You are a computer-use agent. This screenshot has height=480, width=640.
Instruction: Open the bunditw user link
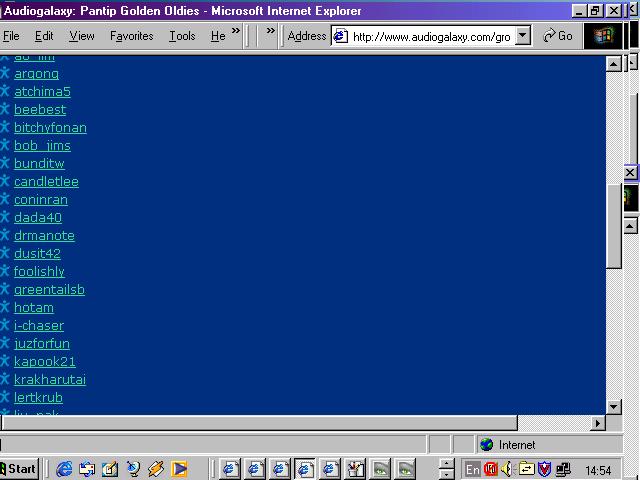[x=39, y=163]
